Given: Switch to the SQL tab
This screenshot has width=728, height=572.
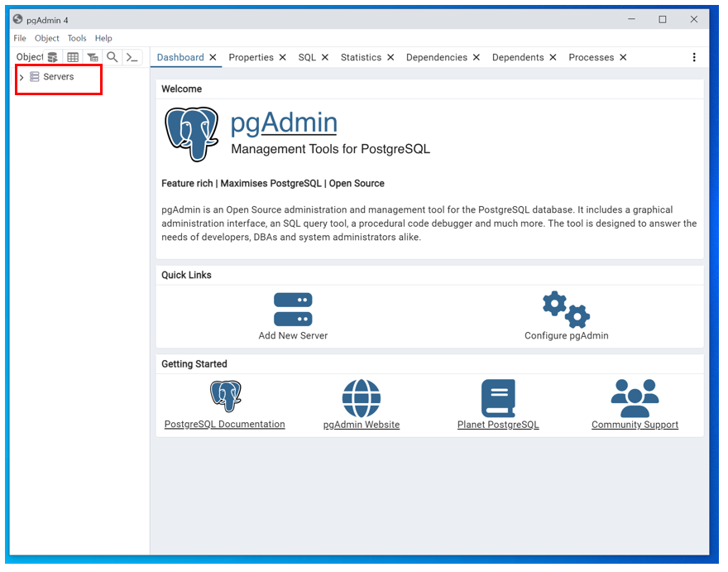Looking at the screenshot, I should (x=308, y=57).
